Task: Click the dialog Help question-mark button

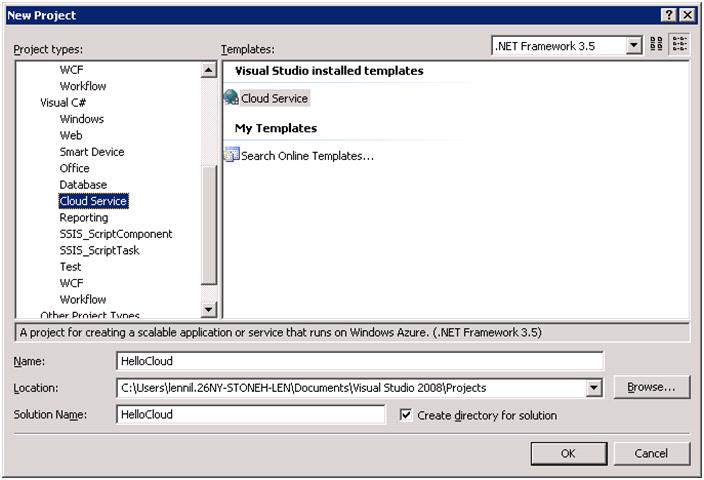Action: pos(668,15)
